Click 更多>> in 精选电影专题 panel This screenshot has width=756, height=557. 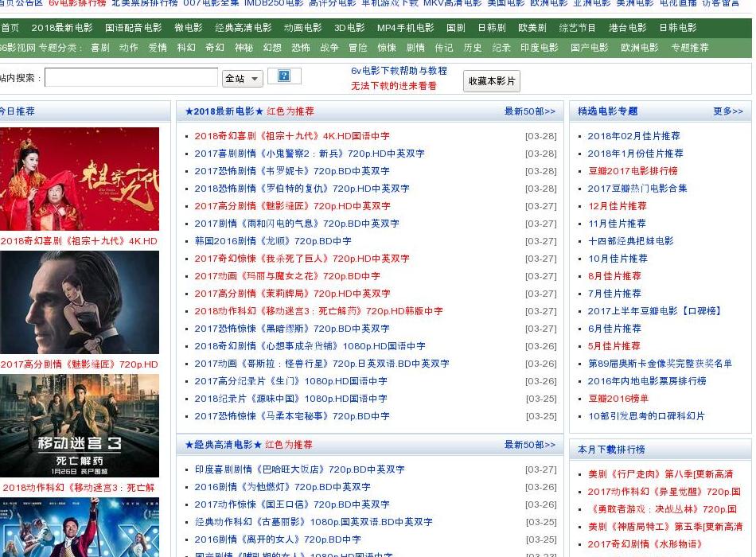click(728, 111)
